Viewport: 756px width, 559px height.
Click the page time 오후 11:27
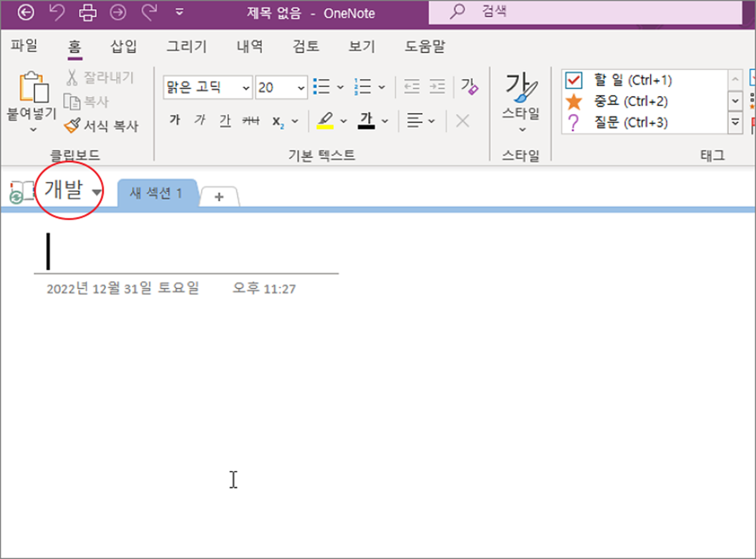[x=264, y=288]
